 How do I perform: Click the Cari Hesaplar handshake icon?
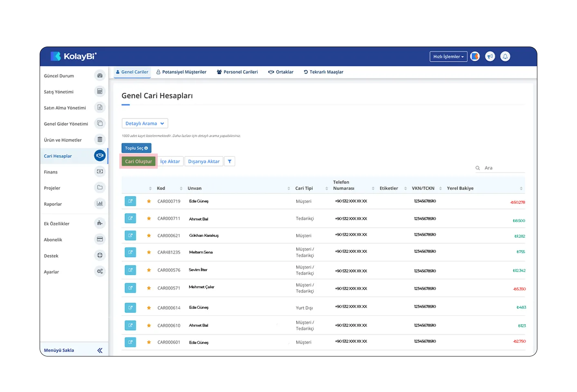click(x=100, y=156)
